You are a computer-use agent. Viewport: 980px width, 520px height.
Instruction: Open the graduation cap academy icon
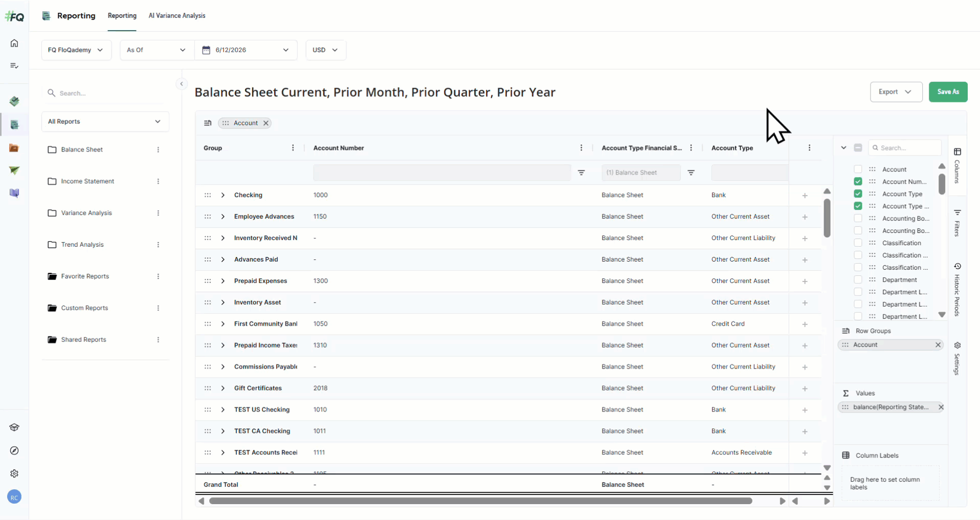[14, 427]
